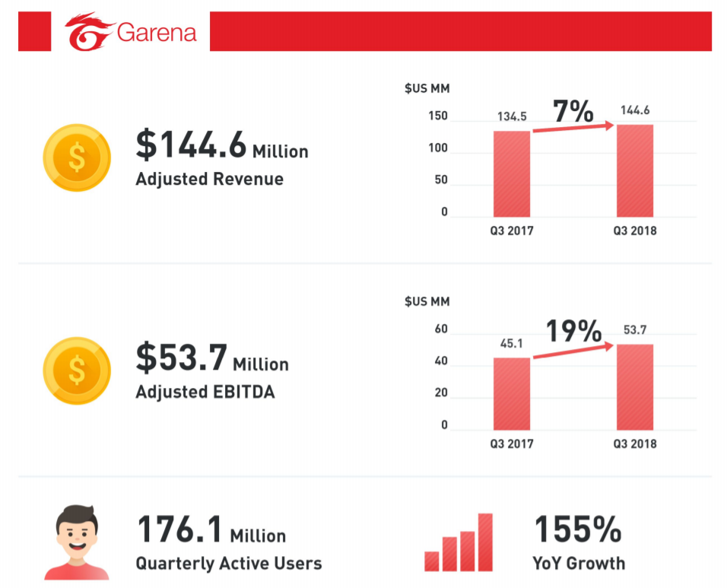
Task: Select the "176.1" active users figure
Action: pyautogui.click(x=180, y=529)
